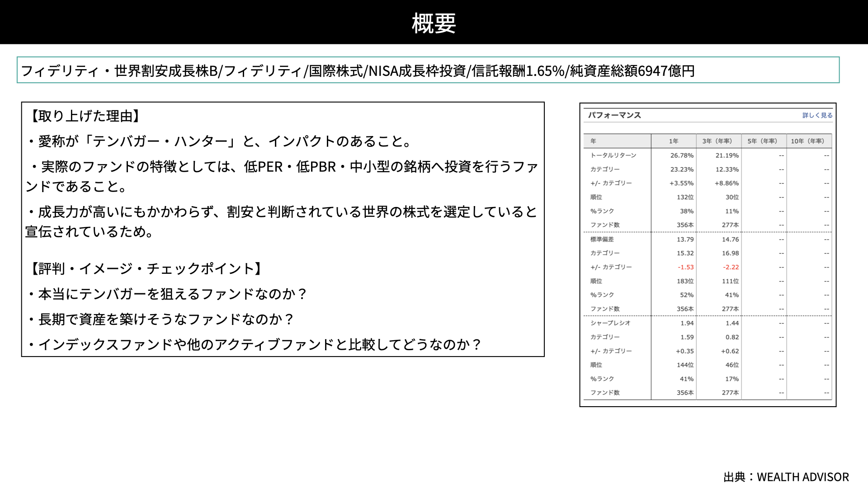
Task: Click the 16.98 category deviation value
Action: (731, 253)
